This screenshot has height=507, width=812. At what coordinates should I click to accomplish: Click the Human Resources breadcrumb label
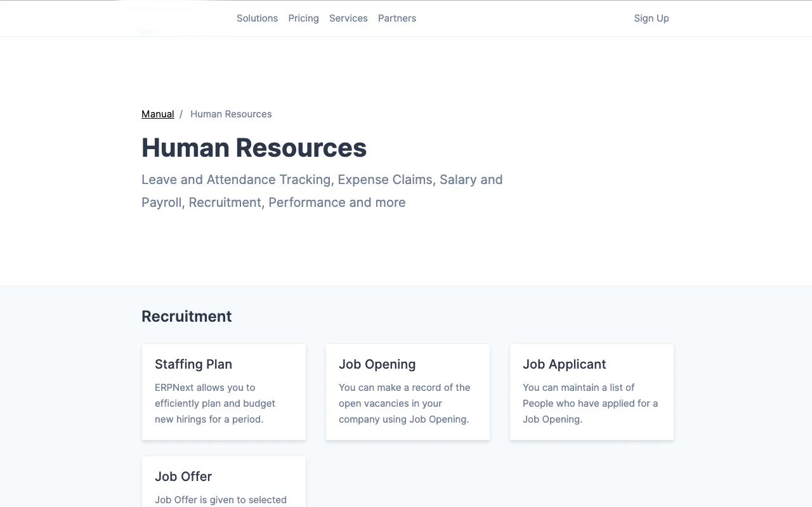pyautogui.click(x=230, y=114)
